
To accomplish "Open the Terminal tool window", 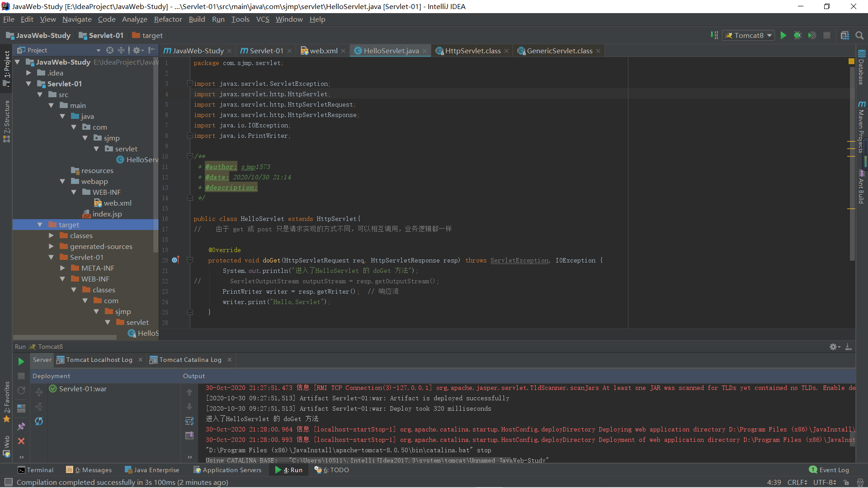I will 35,470.
